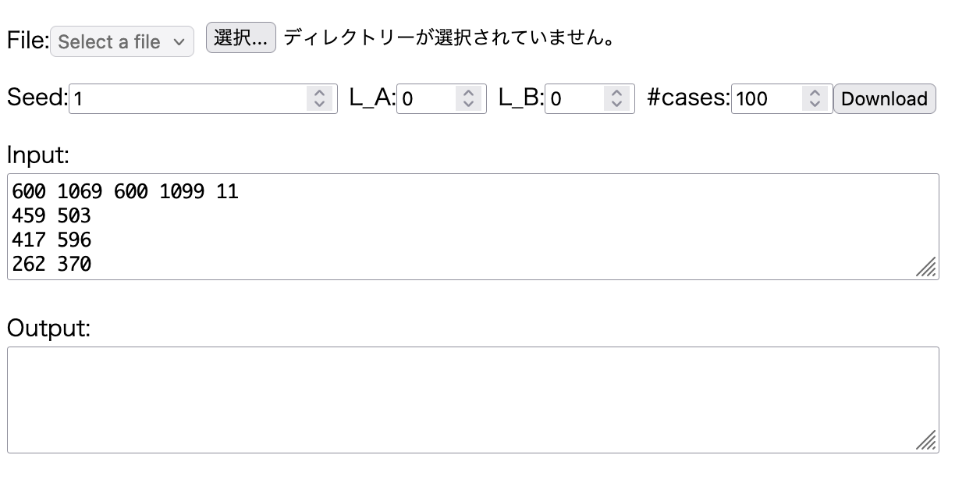Decrement the #cases counter
The height and width of the screenshot is (487, 980).
(815, 104)
